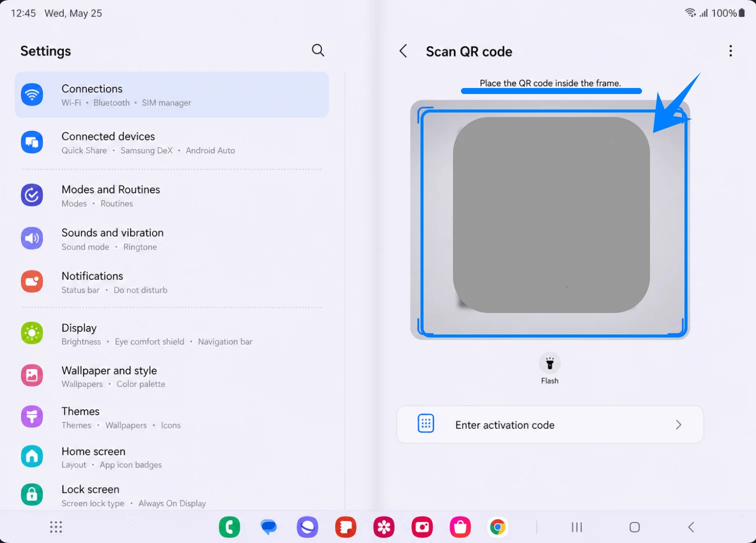The height and width of the screenshot is (543, 756).
Task: Tap the 12:45 clock in status bar
Action: 23,13
